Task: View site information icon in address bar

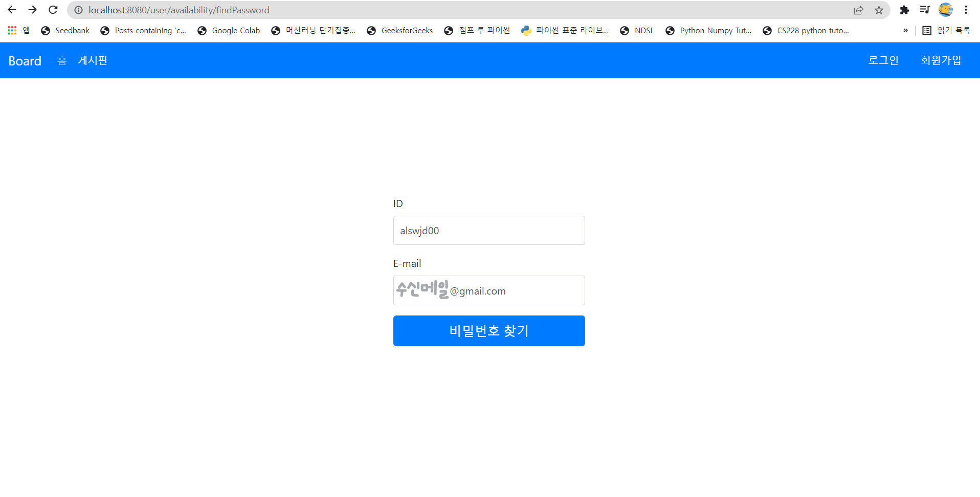Action: [x=78, y=10]
